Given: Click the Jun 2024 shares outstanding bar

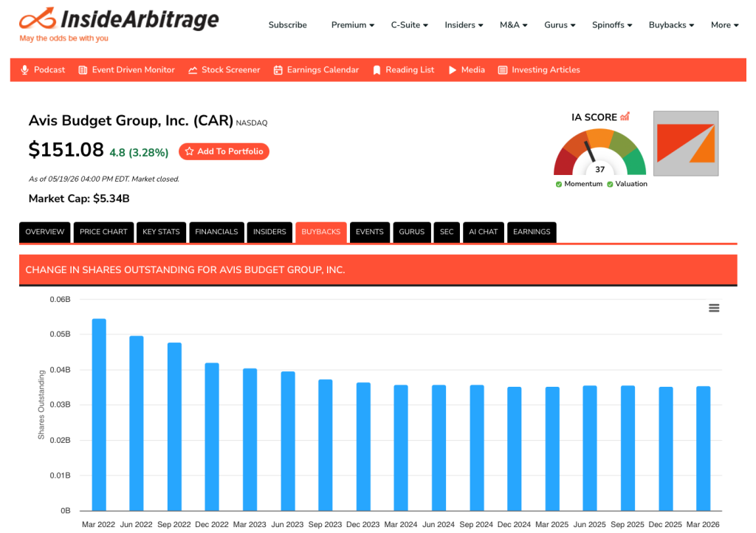Looking at the screenshot, I should [x=439, y=447].
